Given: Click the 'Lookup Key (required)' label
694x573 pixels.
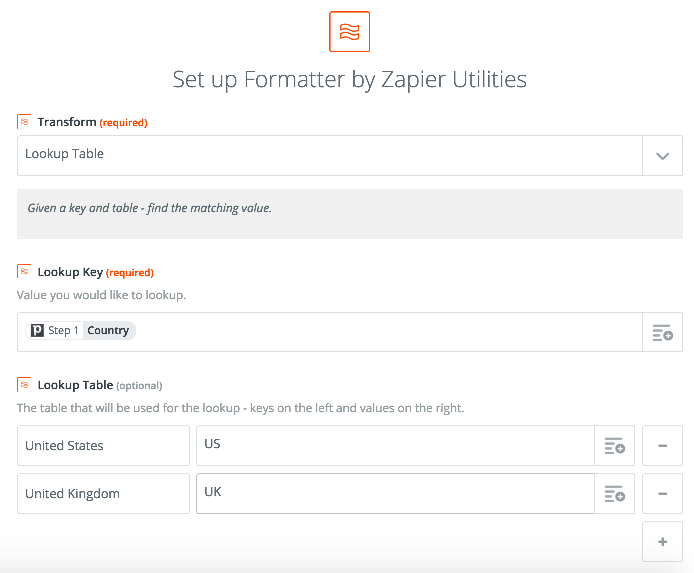Looking at the screenshot, I should point(96,272).
